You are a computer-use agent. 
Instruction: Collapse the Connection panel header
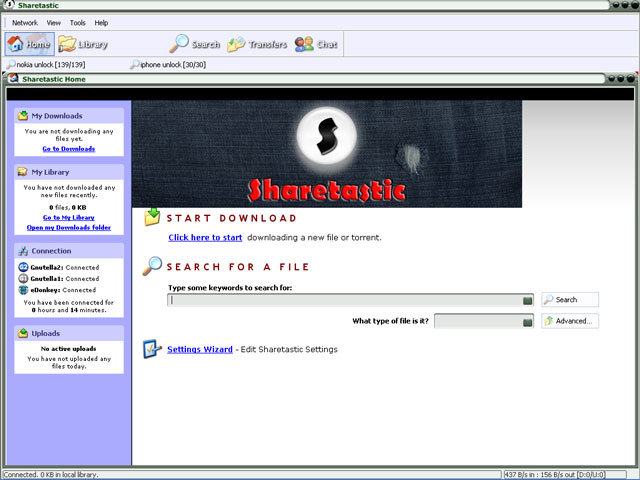[x=70, y=251]
